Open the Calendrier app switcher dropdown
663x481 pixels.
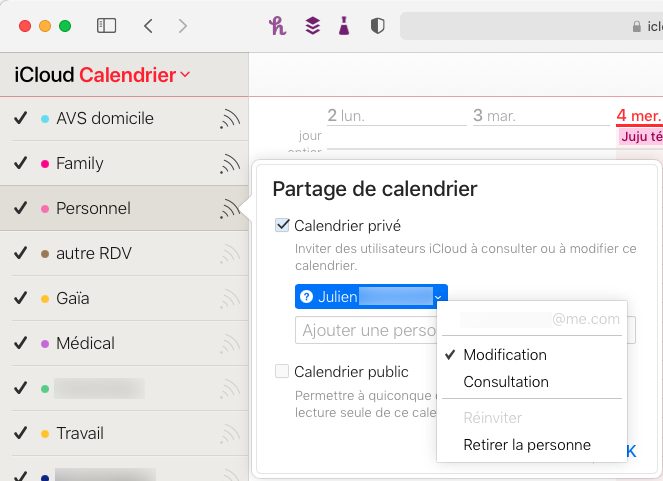(x=186, y=75)
